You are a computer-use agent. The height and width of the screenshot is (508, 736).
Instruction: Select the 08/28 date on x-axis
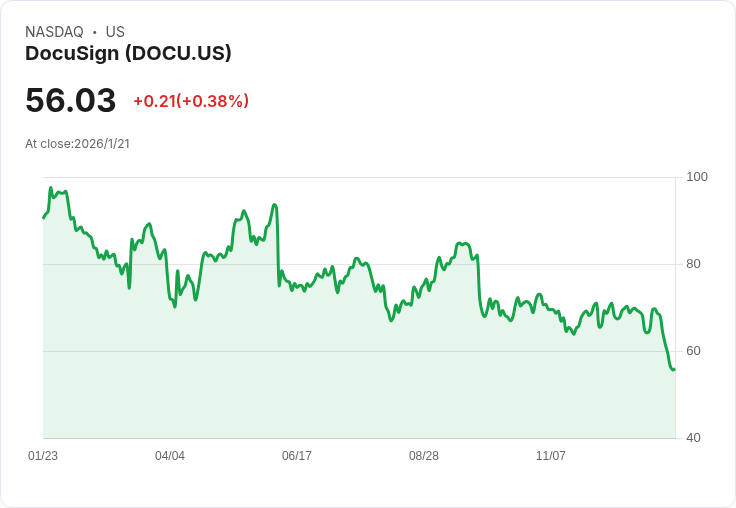click(x=424, y=456)
